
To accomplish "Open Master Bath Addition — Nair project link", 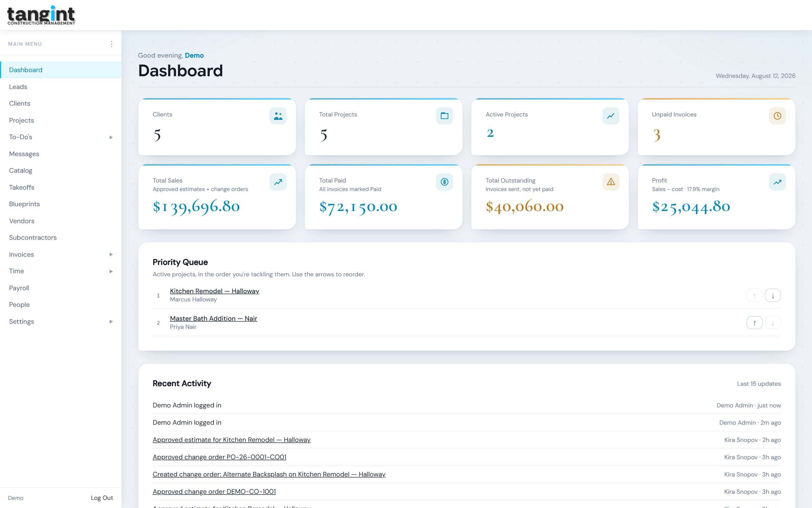I will pyautogui.click(x=213, y=318).
